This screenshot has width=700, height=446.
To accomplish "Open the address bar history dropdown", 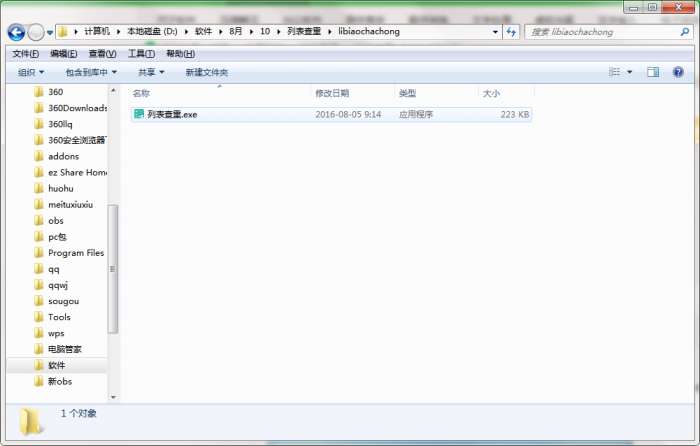I will 495,32.
